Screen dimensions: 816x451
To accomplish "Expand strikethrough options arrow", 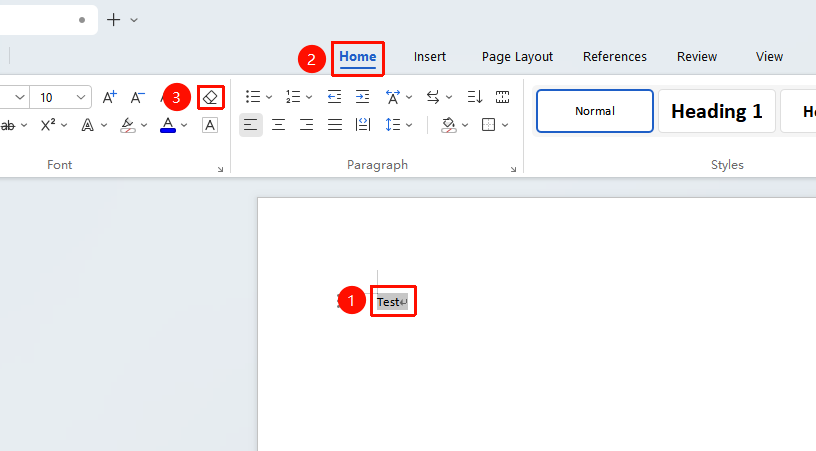I will [24, 125].
